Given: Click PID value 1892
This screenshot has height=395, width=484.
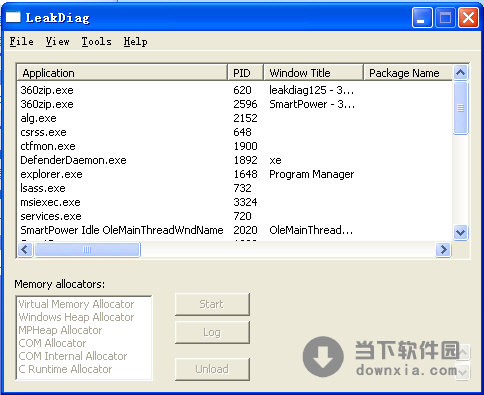Looking at the screenshot, I should click(245, 160).
